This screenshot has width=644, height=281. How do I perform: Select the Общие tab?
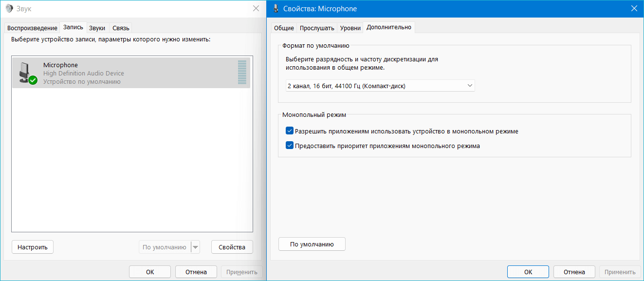pyautogui.click(x=284, y=28)
